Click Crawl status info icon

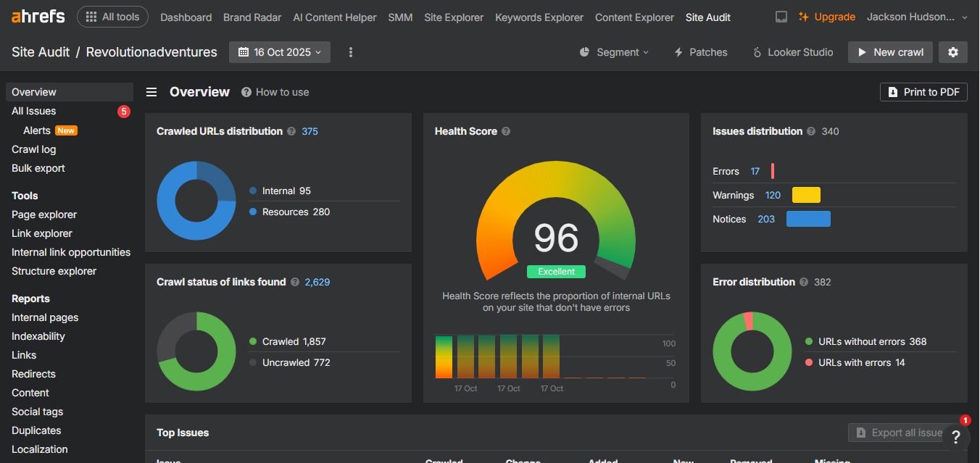(295, 282)
